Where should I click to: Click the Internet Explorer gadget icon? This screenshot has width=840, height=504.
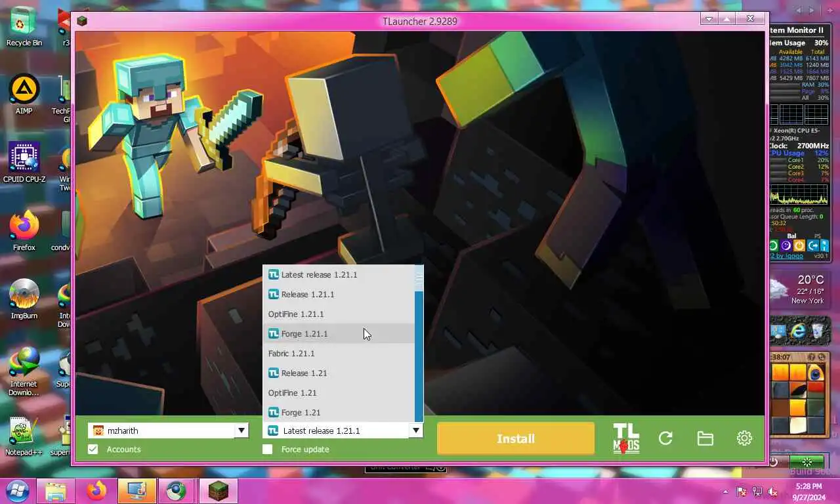click(798, 331)
